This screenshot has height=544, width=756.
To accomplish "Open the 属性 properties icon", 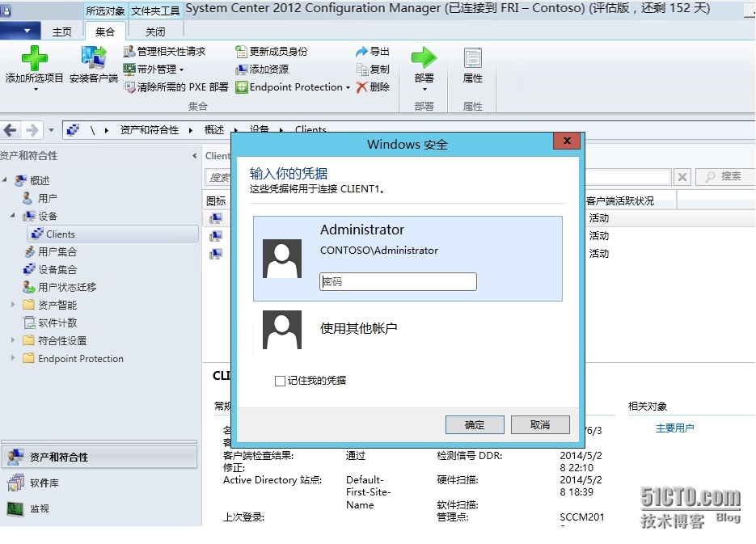I will pyautogui.click(x=472, y=58).
